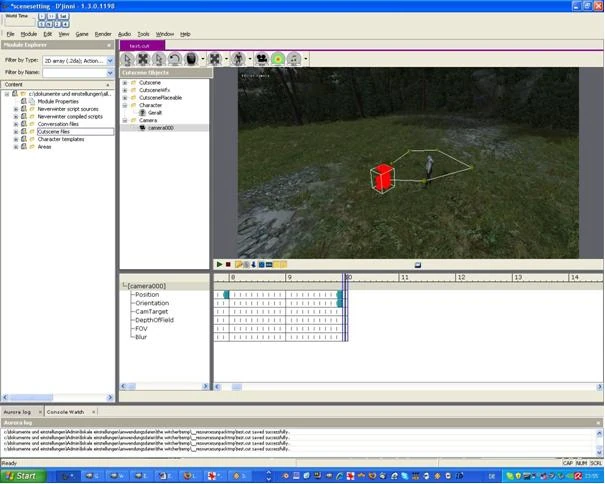Click the green circular target toolbar icon
Viewport: 605px width, 484px height.
point(278,59)
